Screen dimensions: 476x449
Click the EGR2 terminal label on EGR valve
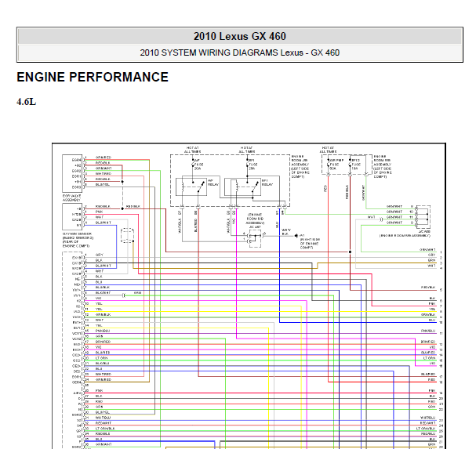tap(77, 171)
